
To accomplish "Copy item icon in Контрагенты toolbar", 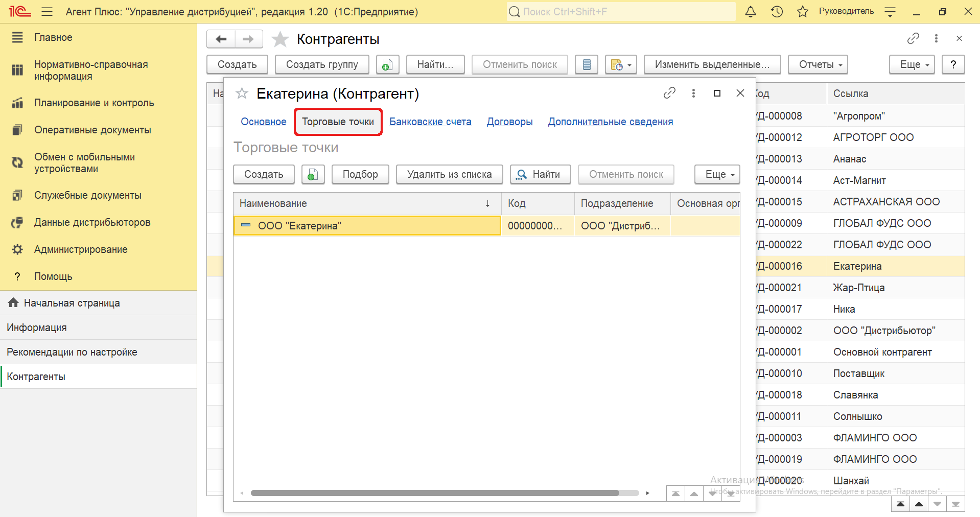I will (x=387, y=64).
